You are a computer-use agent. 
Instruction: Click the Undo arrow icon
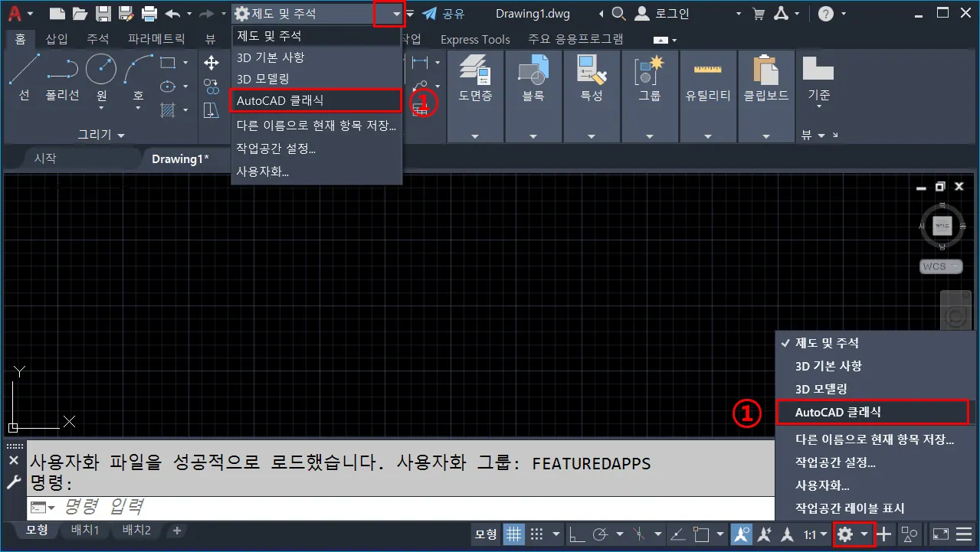[x=172, y=13]
